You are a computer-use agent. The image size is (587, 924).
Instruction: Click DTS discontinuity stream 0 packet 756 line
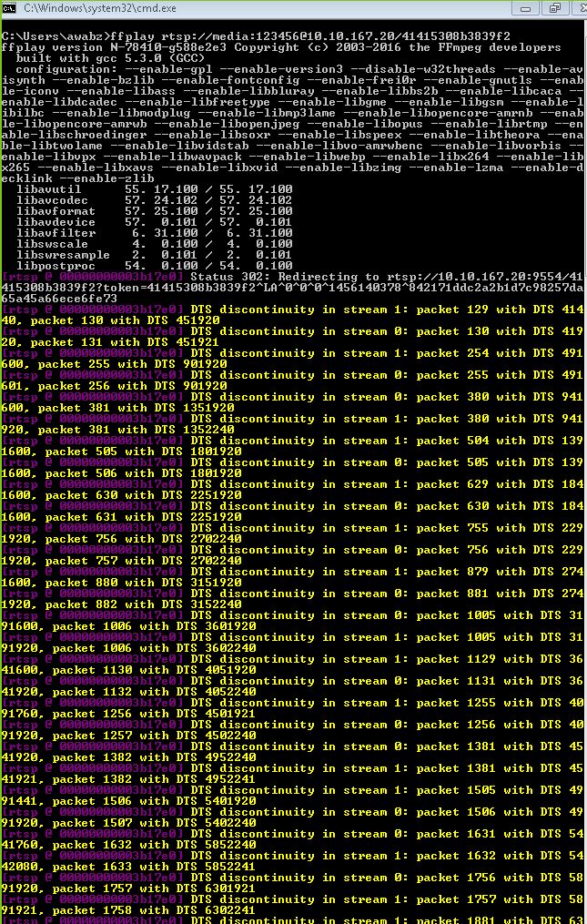(x=292, y=549)
